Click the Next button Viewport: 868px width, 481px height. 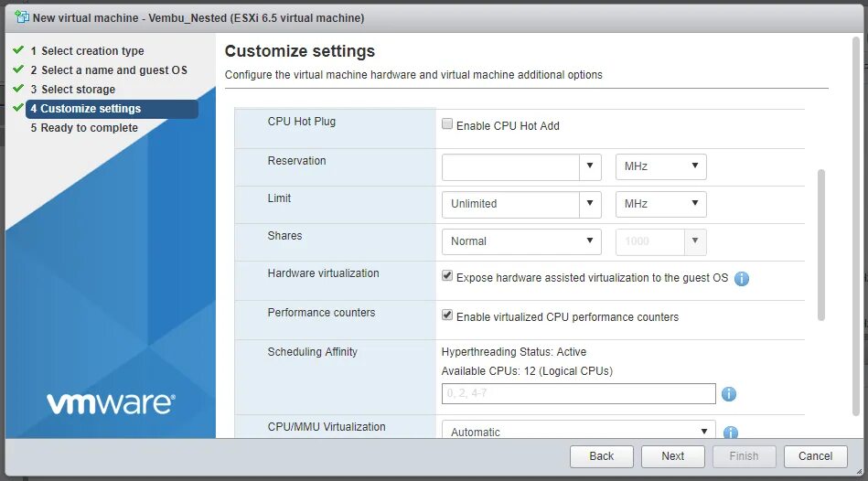[672, 456]
